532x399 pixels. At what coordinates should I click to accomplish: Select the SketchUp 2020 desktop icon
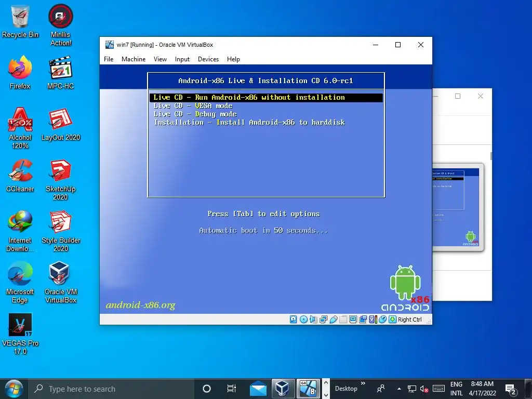(60, 180)
